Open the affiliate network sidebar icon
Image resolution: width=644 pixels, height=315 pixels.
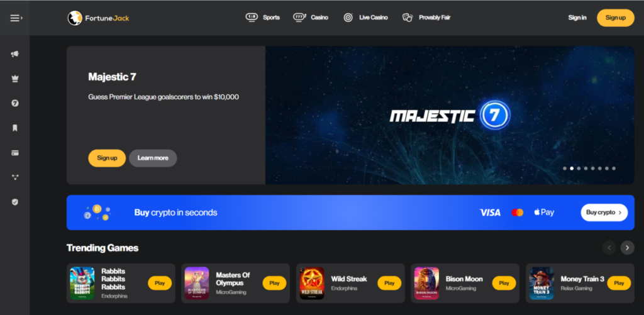click(x=15, y=177)
